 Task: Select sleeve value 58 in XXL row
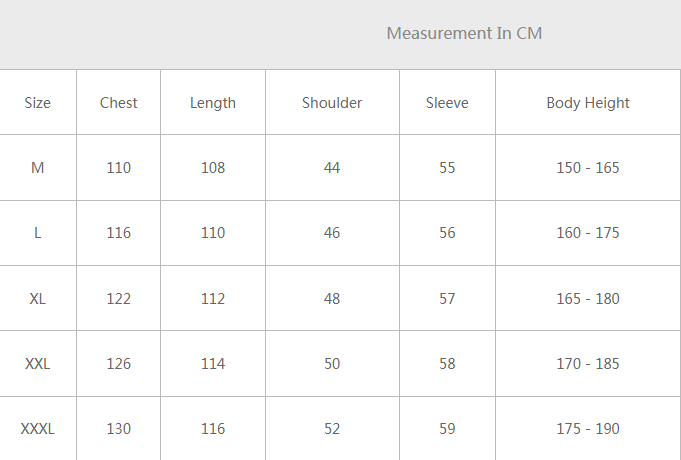(x=447, y=364)
